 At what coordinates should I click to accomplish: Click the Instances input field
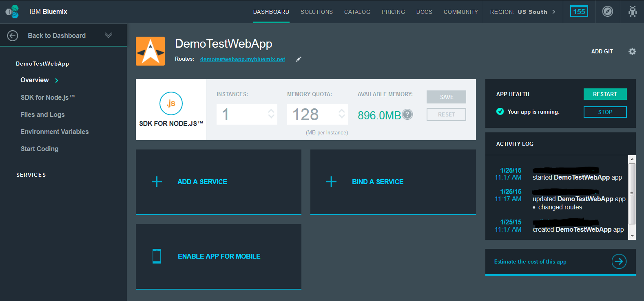[x=247, y=114]
